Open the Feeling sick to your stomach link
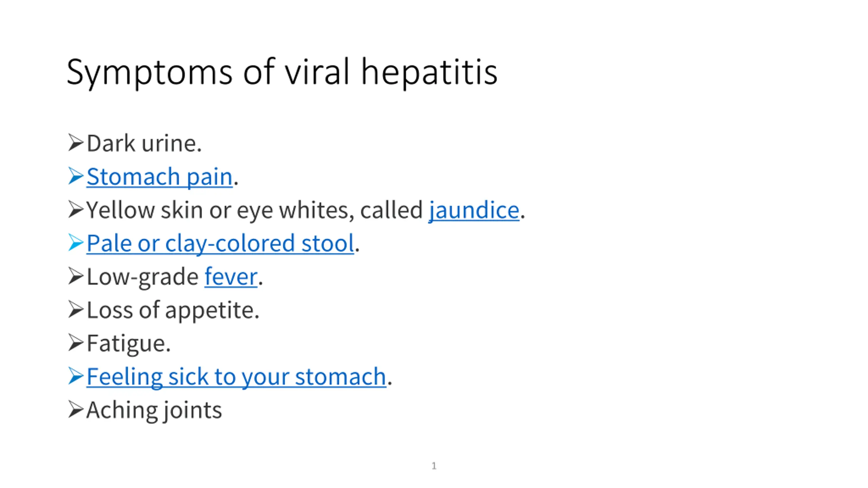The width and height of the screenshot is (868, 488). (236, 377)
